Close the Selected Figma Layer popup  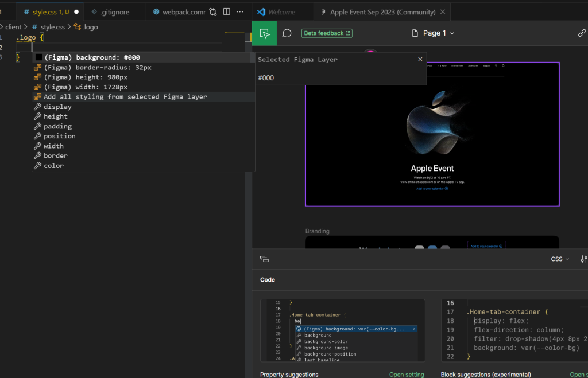[x=420, y=59]
